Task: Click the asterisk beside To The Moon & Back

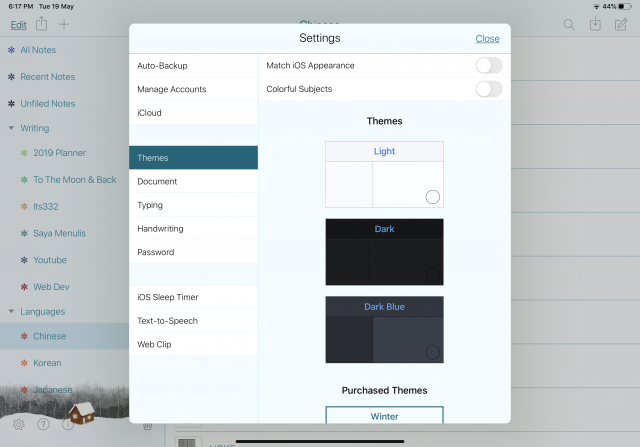Action: 24,180
